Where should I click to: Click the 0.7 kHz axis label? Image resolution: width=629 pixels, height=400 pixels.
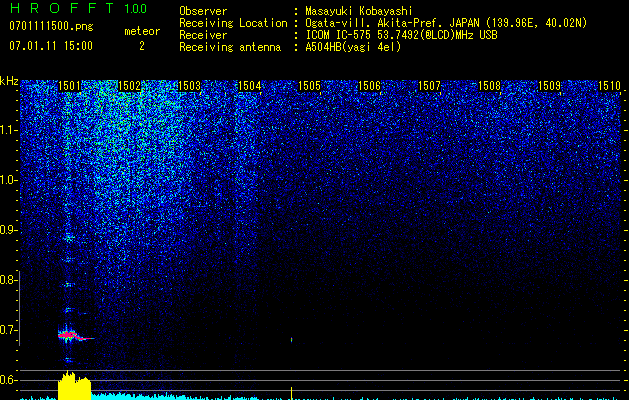pos(9,330)
